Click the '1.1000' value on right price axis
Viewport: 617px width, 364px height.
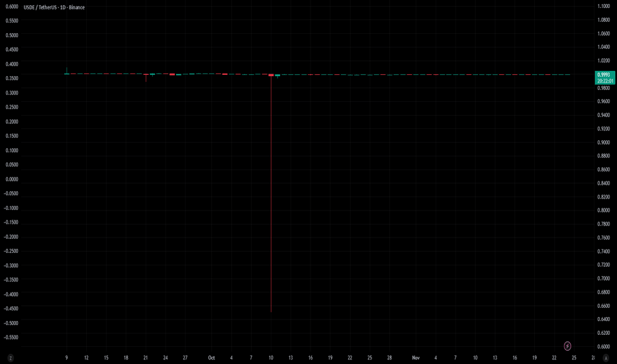coord(604,7)
